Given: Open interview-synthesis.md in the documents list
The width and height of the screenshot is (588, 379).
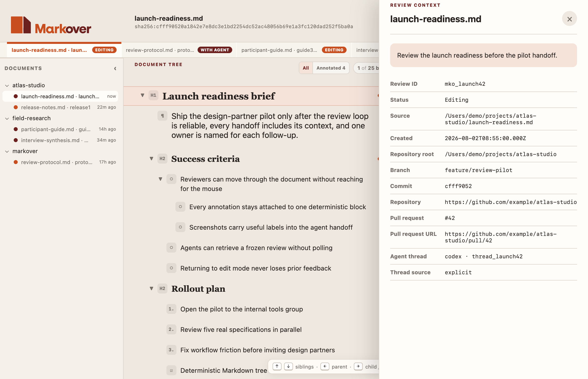Looking at the screenshot, I should pyautogui.click(x=60, y=140).
